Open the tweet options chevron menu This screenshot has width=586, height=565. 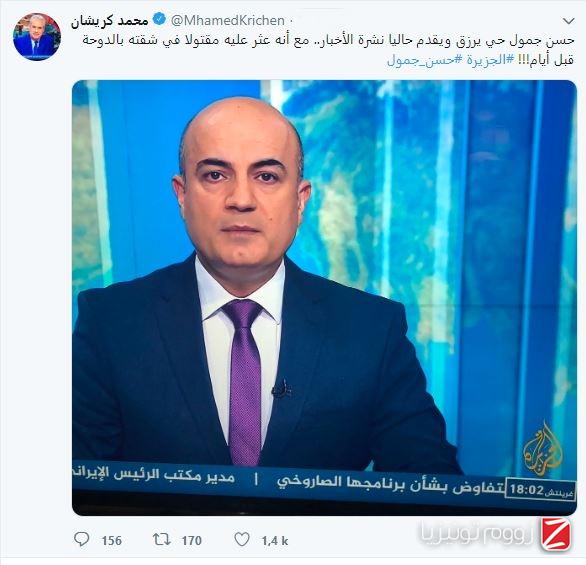coord(568,21)
